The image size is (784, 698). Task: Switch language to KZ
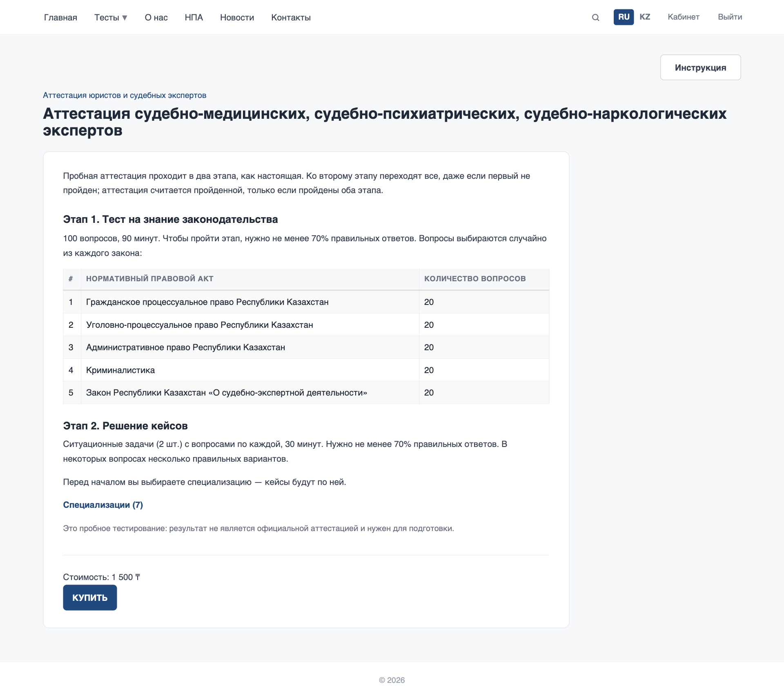click(645, 17)
